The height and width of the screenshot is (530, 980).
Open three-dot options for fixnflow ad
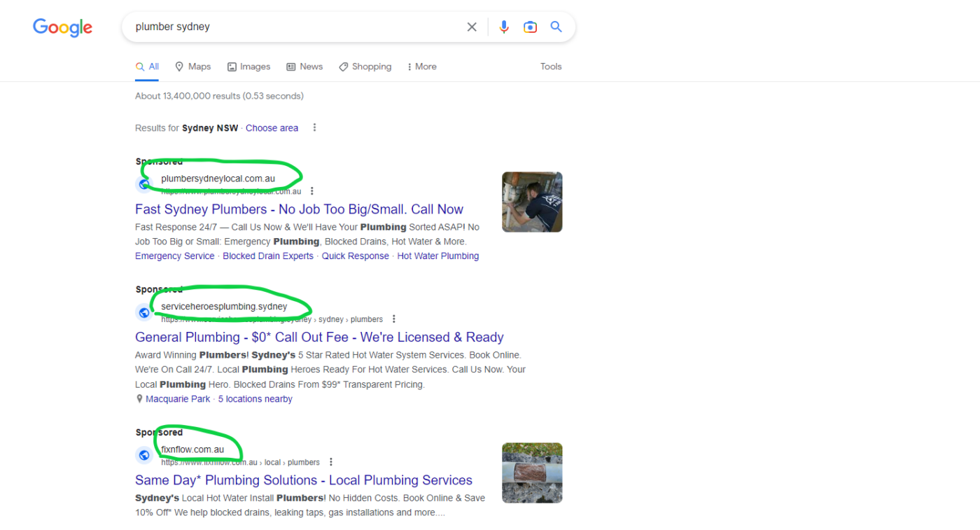coord(331,462)
